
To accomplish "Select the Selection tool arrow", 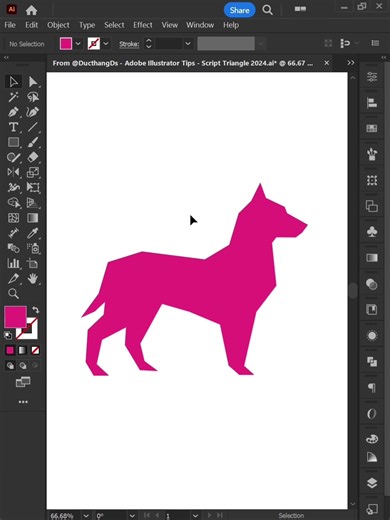I will point(13,82).
